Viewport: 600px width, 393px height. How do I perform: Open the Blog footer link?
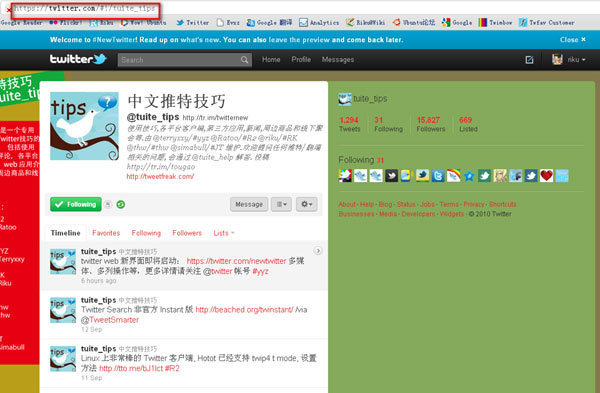pos(385,204)
